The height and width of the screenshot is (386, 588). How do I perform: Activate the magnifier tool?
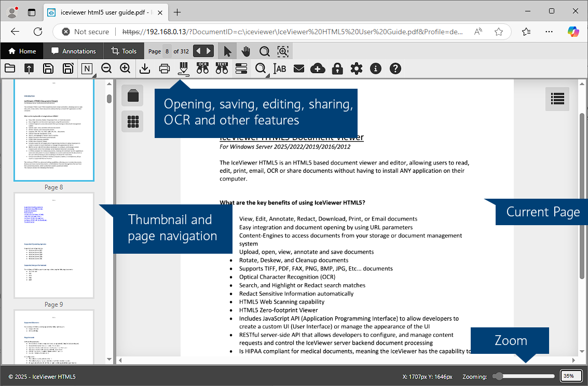coord(264,51)
